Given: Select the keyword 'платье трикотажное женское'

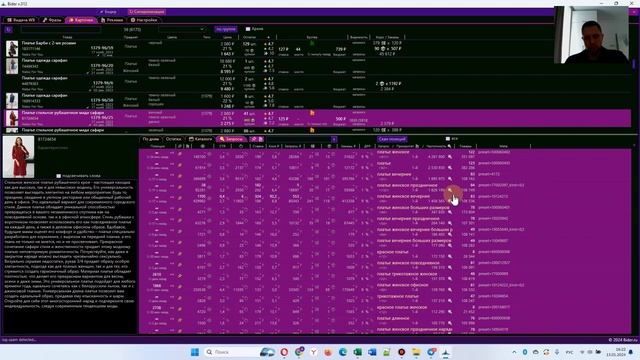Looking at the screenshot, I should click(407, 274).
